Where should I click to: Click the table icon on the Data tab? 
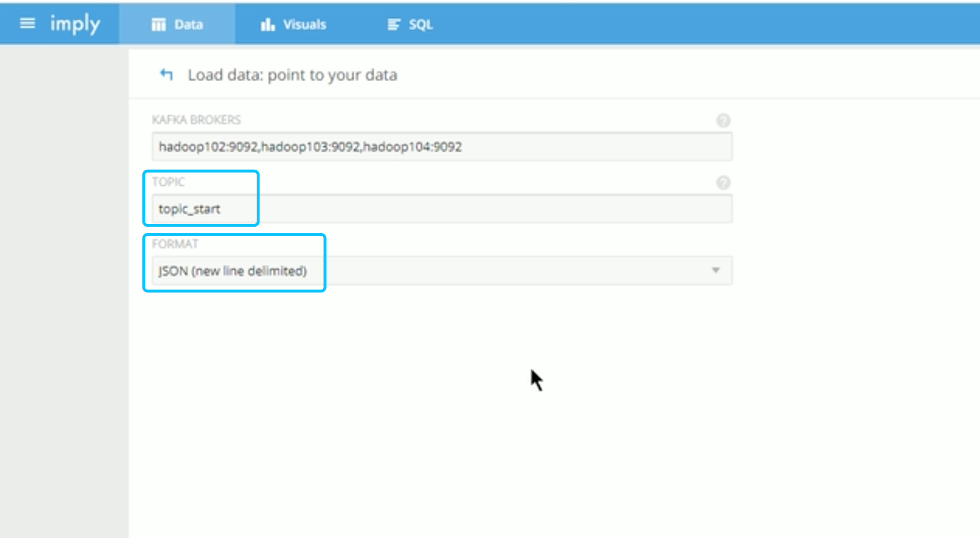click(x=158, y=24)
